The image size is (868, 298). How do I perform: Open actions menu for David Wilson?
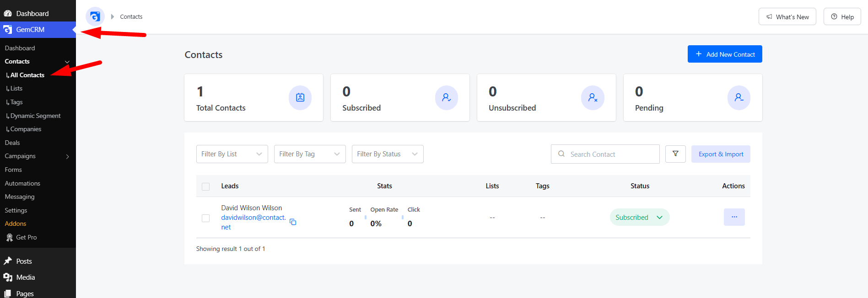pos(734,217)
